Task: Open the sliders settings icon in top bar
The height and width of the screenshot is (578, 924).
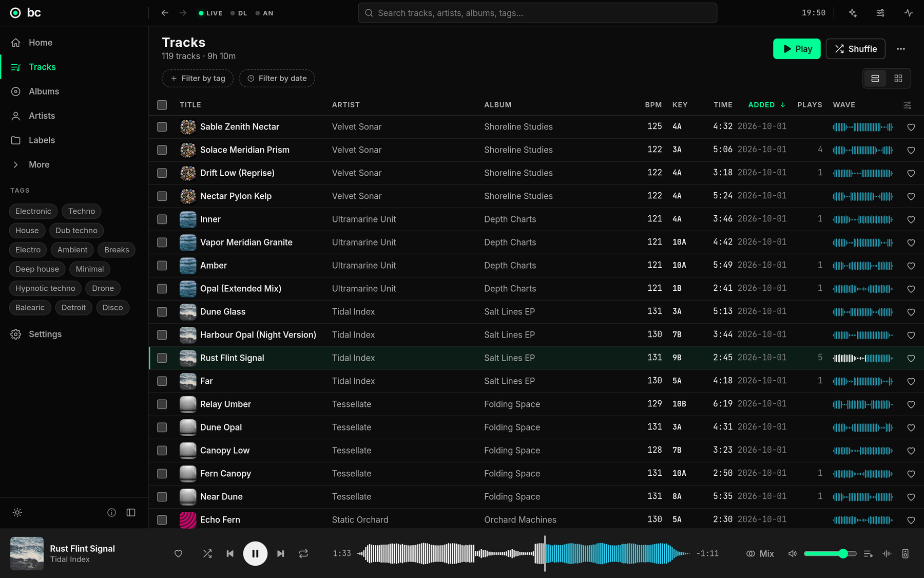Action: click(x=880, y=13)
